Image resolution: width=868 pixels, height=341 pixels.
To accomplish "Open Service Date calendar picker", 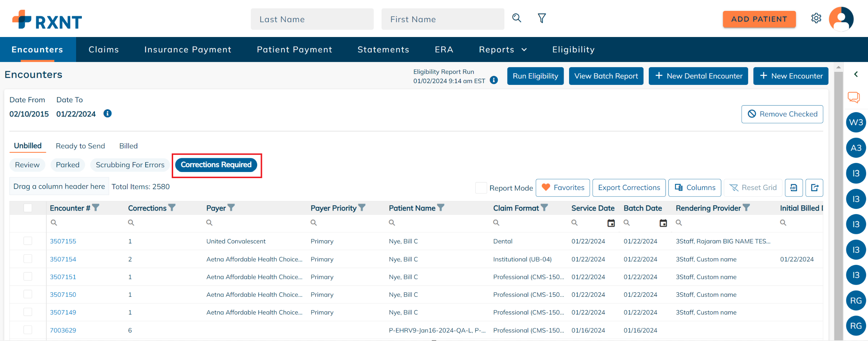I will pos(611,223).
